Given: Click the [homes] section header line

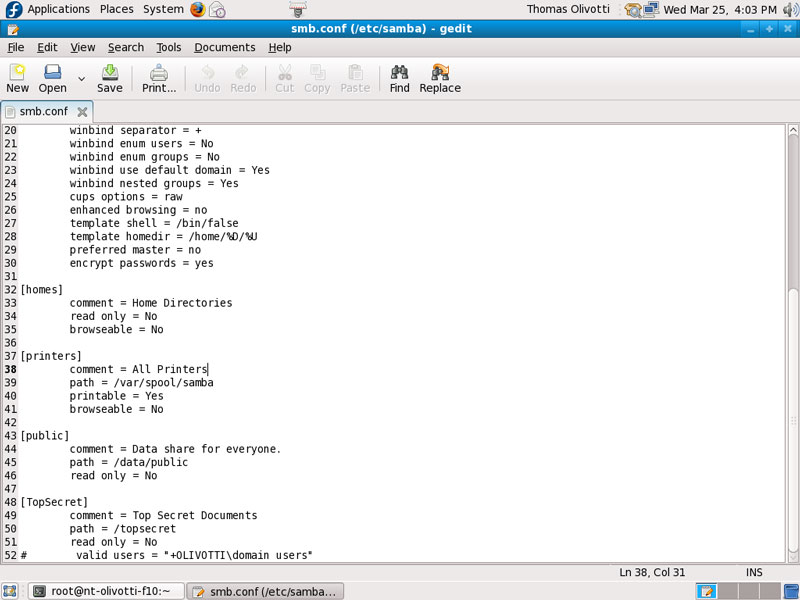Looking at the screenshot, I should [42, 290].
